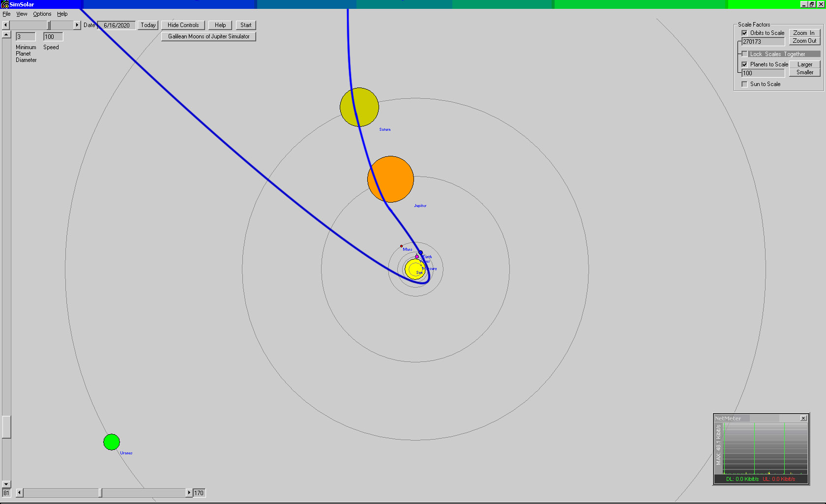Click the bottom horizontal scrollbar right arrow
Screen dimensions: 826x504
[189, 493]
